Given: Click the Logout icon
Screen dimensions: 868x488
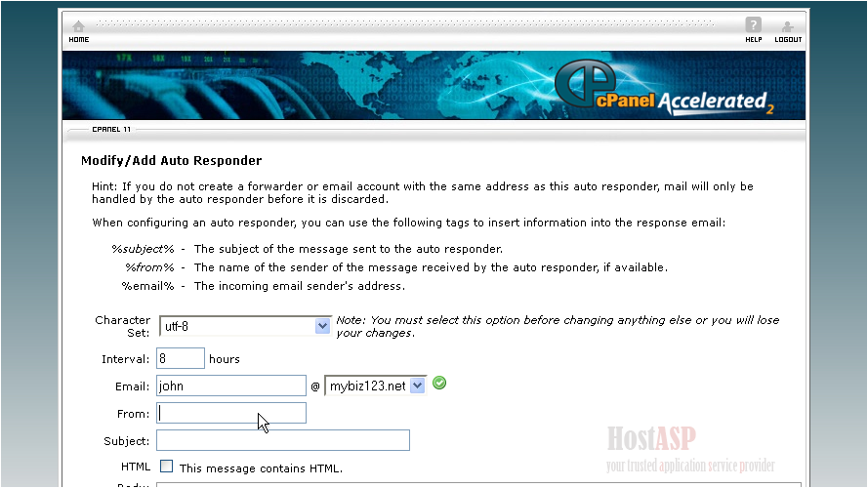Looking at the screenshot, I should point(788,30).
